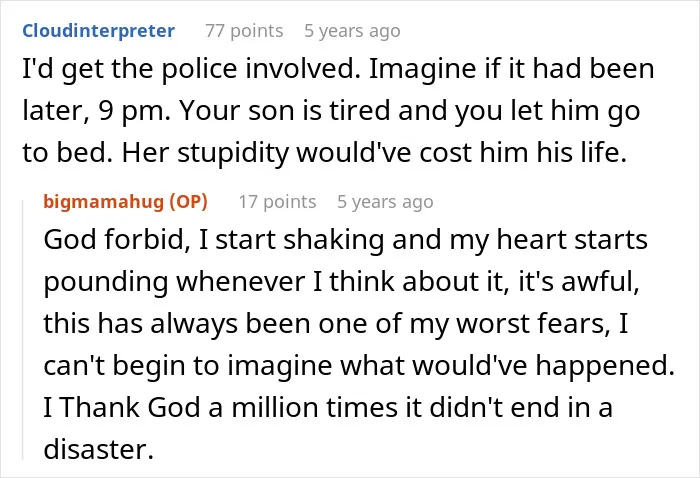
Task: Click the 77 points score label
Action: click(244, 31)
